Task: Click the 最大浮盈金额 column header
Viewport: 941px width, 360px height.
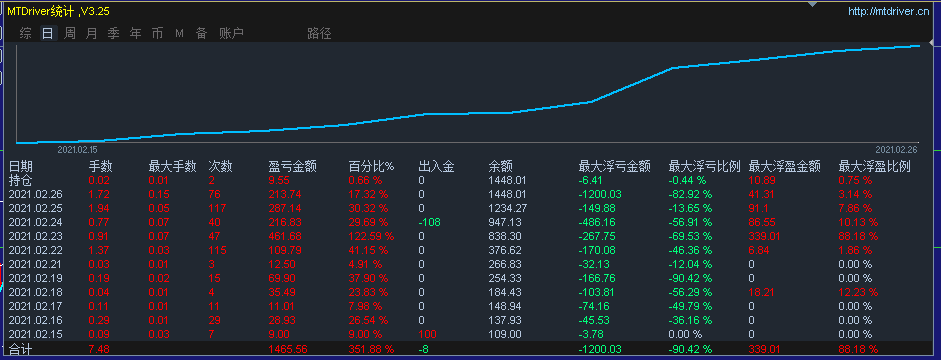Action: [785, 166]
